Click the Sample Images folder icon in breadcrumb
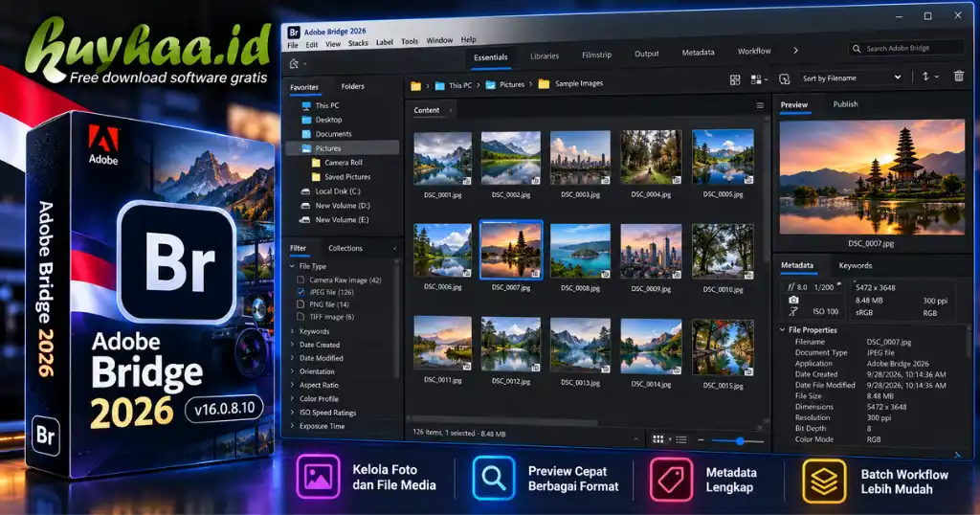 (544, 83)
